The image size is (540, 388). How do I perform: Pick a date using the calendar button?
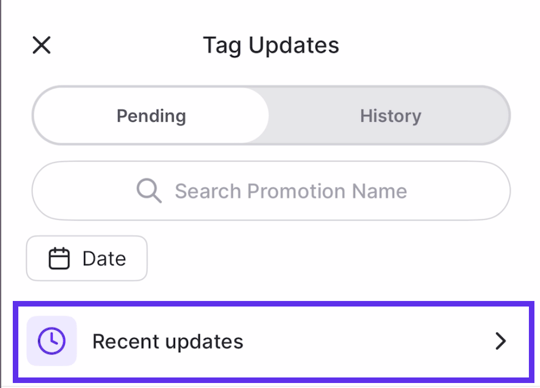click(87, 258)
